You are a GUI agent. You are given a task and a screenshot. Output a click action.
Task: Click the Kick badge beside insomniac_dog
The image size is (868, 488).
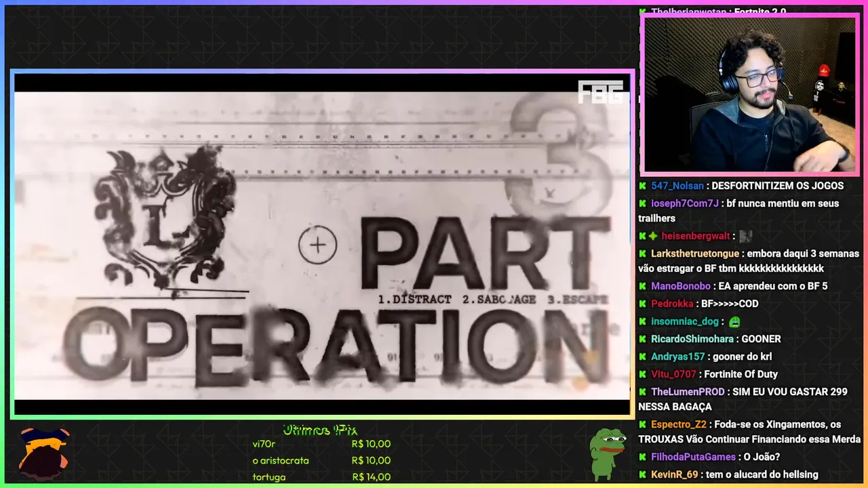tap(642, 321)
